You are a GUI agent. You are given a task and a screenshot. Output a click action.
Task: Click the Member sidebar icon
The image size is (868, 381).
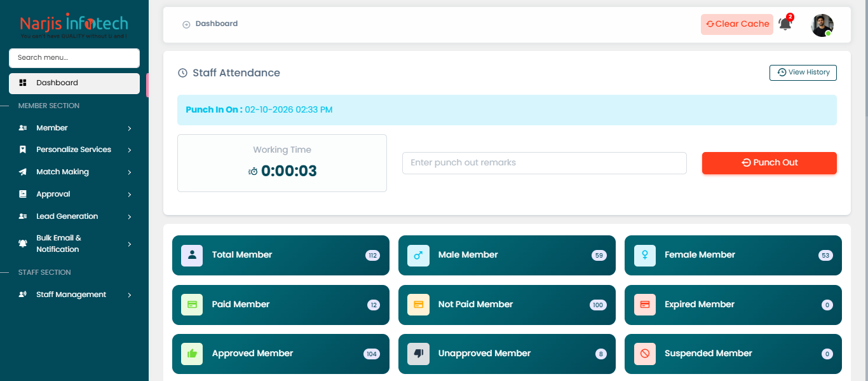tap(23, 128)
